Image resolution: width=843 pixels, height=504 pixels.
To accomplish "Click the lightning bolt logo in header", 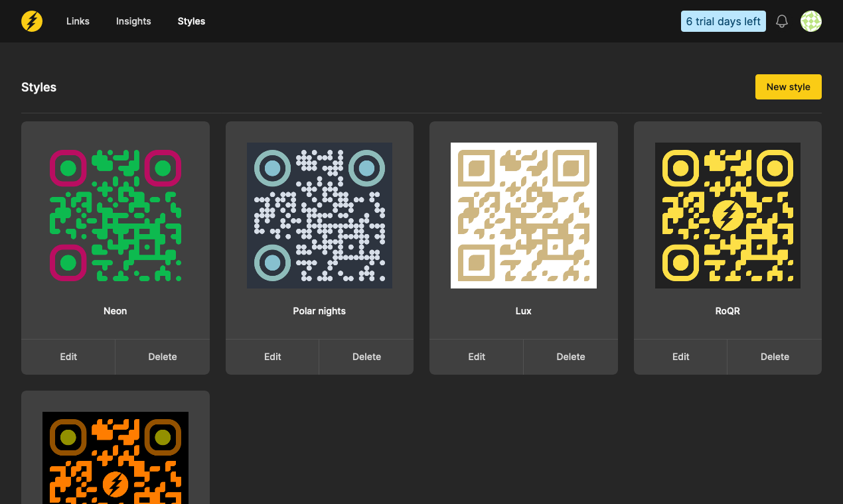I will [32, 21].
